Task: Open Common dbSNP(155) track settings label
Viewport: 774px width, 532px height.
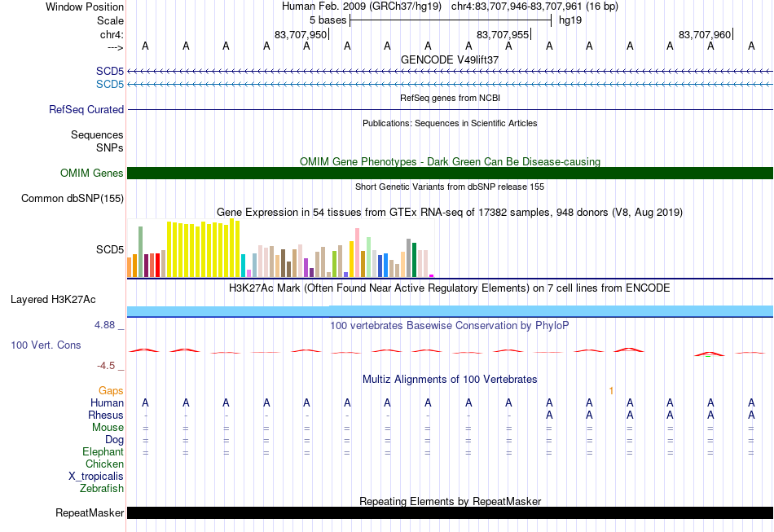Action: [x=72, y=199]
